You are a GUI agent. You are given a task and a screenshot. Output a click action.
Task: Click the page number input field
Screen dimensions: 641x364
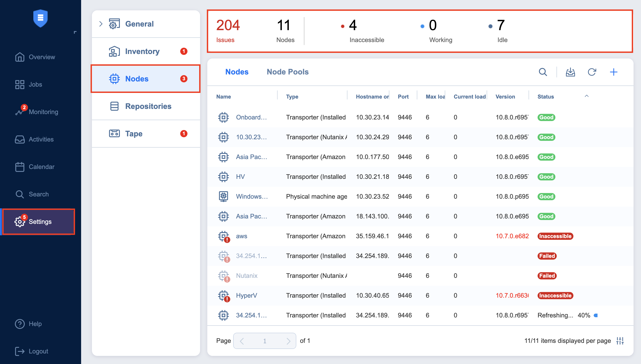click(264, 341)
